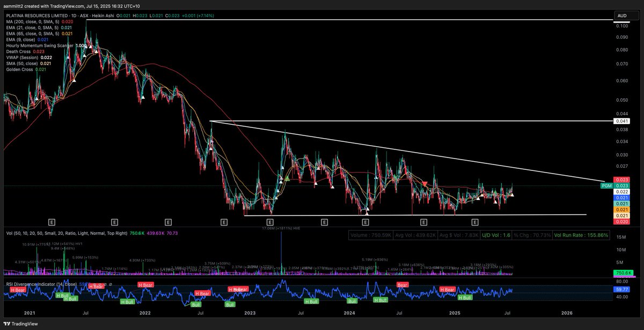Click the 17.06M (+1811%) HVE volume label
Screen dimensions: 644x330
coord(281,228)
